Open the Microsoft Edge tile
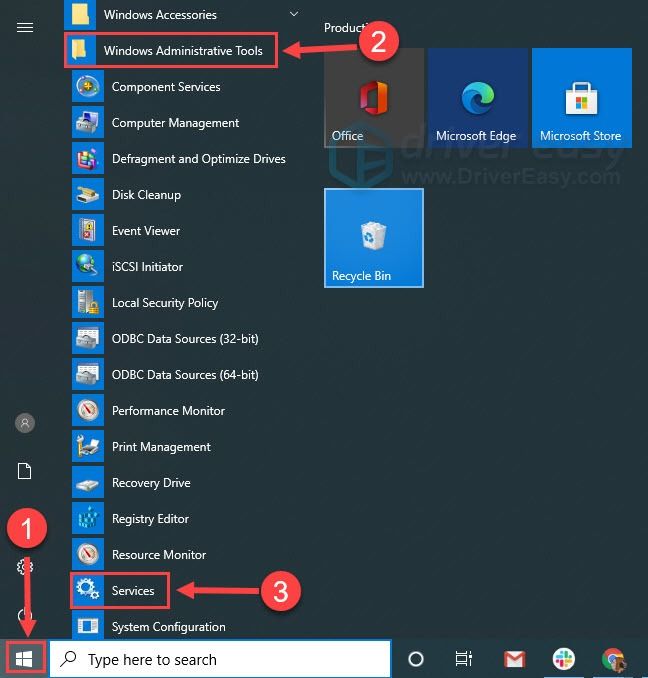This screenshot has height=678, width=648. tap(478, 98)
